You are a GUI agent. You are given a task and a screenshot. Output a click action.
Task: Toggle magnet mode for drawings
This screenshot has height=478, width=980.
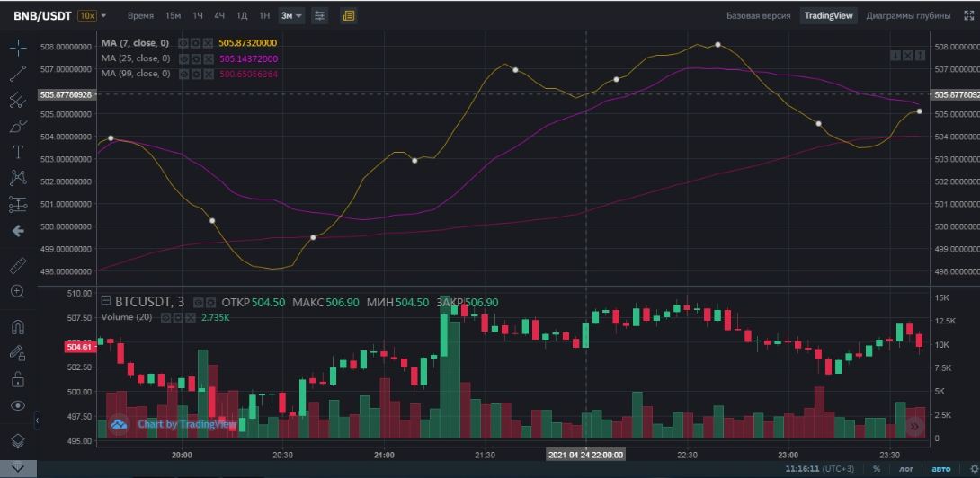click(18, 327)
